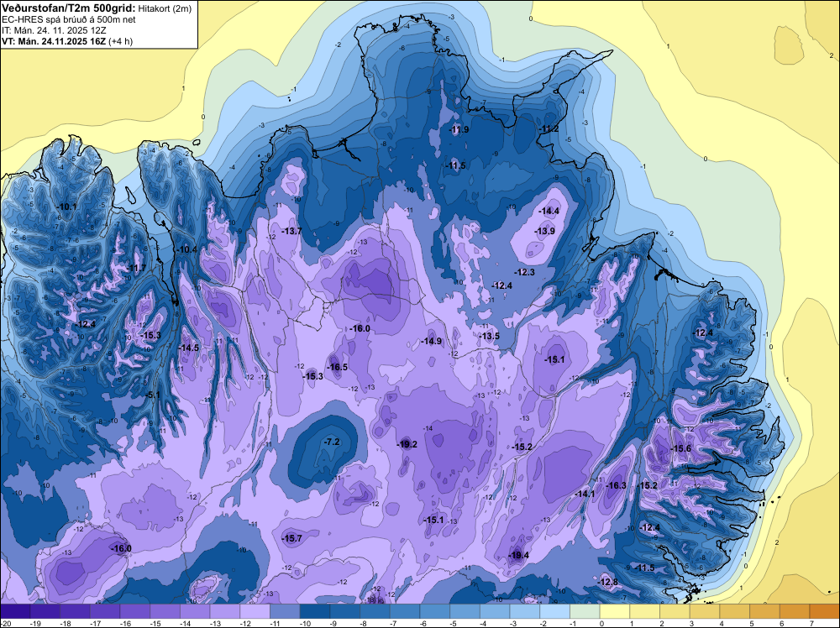Select the -12.3 temperature value
Image resolution: width=840 pixels, height=628 pixels.
(524, 272)
